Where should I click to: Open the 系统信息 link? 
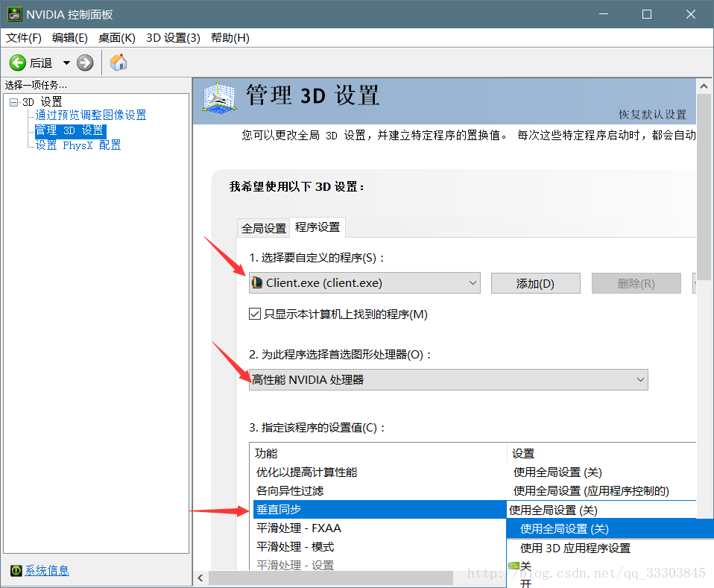(x=47, y=570)
